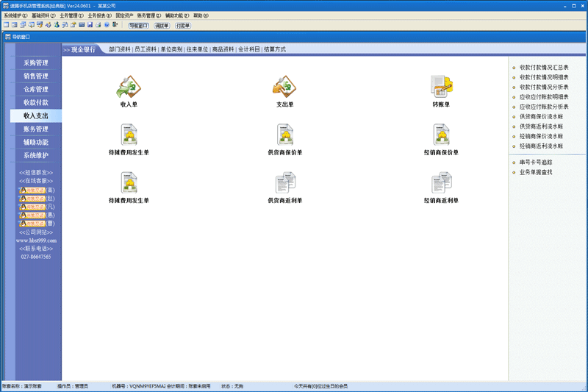Open the 员工资料 link
This screenshot has width=588, height=392.
point(146,49)
